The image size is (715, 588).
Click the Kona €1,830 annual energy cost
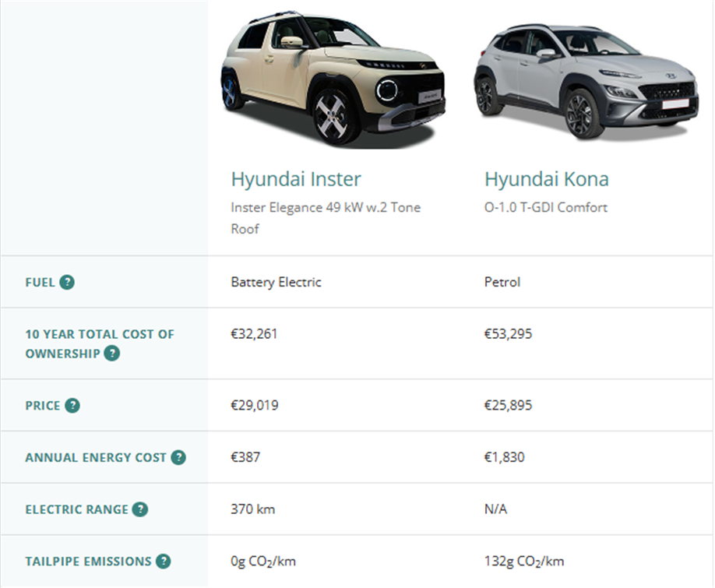pyautogui.click(x=505, y=456)
